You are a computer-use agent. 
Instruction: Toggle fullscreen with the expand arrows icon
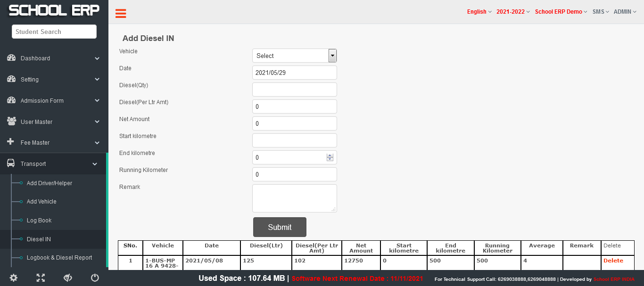pyautogui.click(x=41, y=278)
